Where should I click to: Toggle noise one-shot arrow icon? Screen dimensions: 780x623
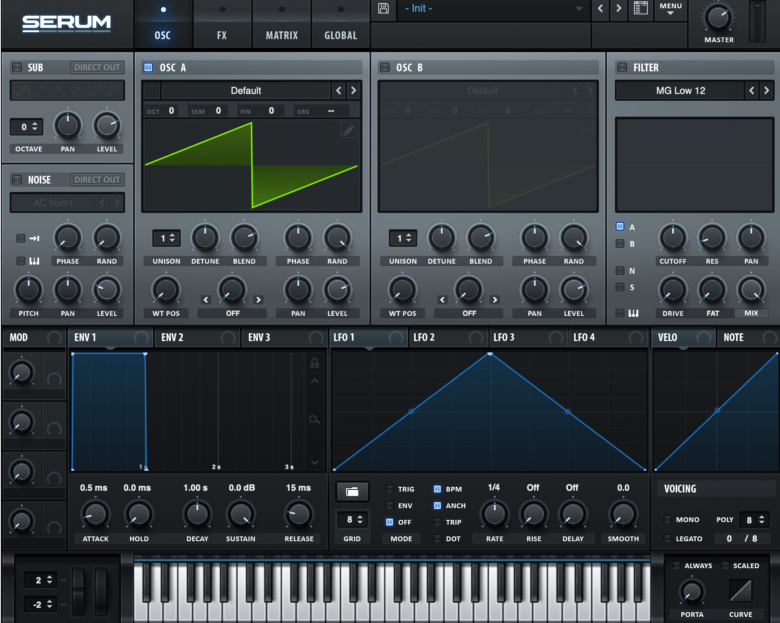[x=34, y=238]
